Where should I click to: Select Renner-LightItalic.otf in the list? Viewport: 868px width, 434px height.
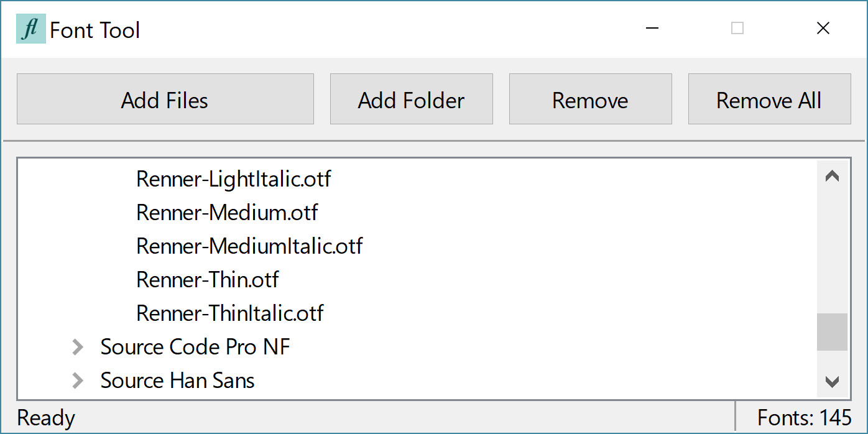(234, 179)
